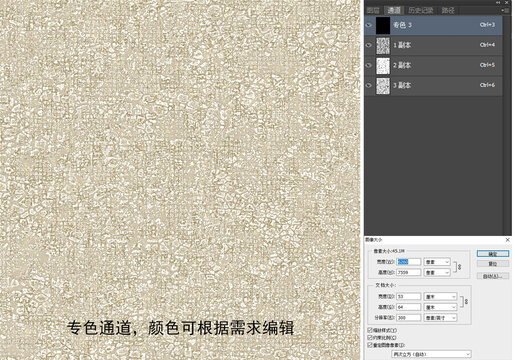Collapse the panel with double-arrow icon
This screenshot has width=515, height=360.
[x=498, y=2]
